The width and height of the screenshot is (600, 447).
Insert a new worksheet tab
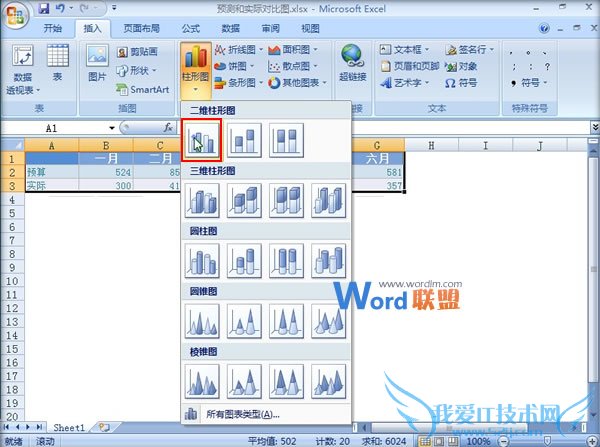tap(104, 427)
